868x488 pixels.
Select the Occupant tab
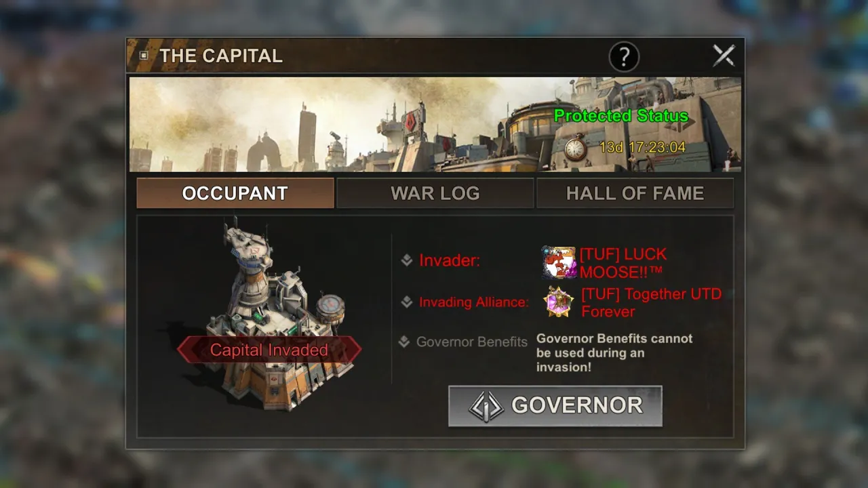[x=235, y=193]
